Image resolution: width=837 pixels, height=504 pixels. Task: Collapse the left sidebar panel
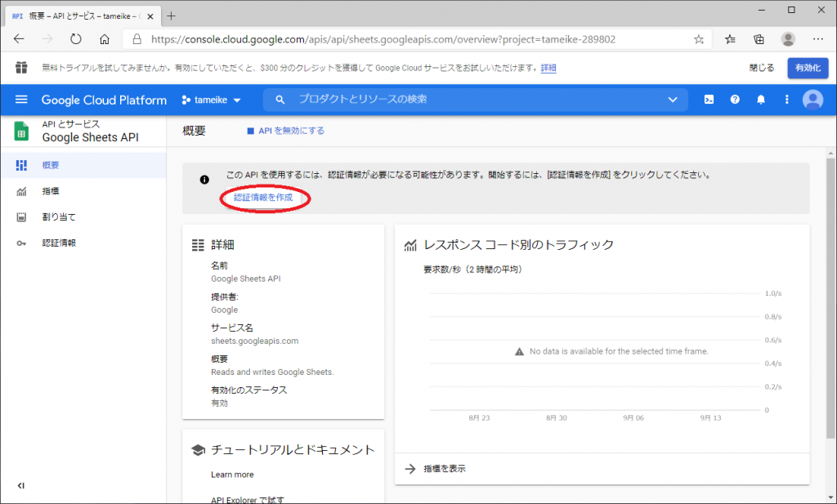[x=21, y=485]
